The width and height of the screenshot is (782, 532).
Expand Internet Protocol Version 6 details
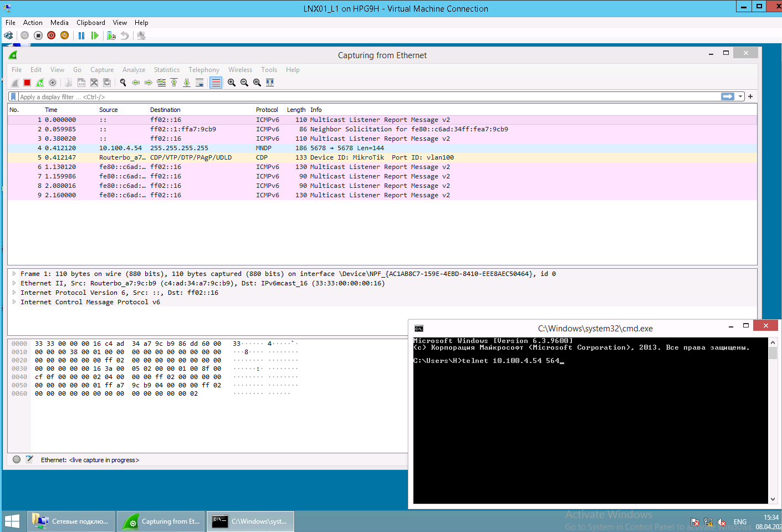tap(14, 292)
